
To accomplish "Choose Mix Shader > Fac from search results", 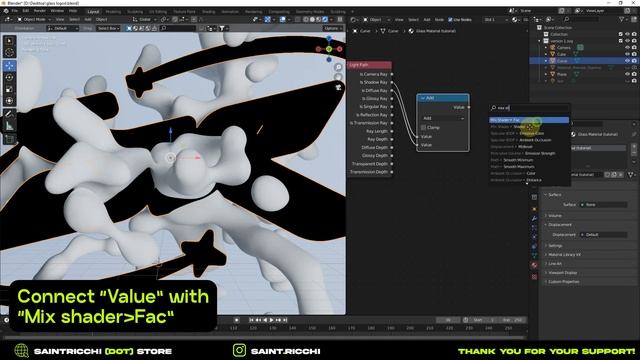I will (x=529, y=120).
